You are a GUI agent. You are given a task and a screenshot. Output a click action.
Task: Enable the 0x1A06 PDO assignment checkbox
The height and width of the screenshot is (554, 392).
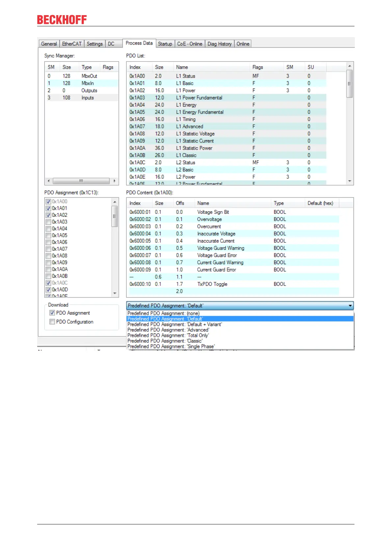pos(48,242)
